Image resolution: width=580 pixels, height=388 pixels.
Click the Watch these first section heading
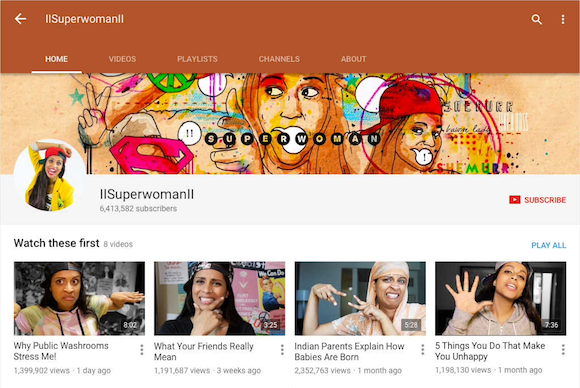point(57,243)
